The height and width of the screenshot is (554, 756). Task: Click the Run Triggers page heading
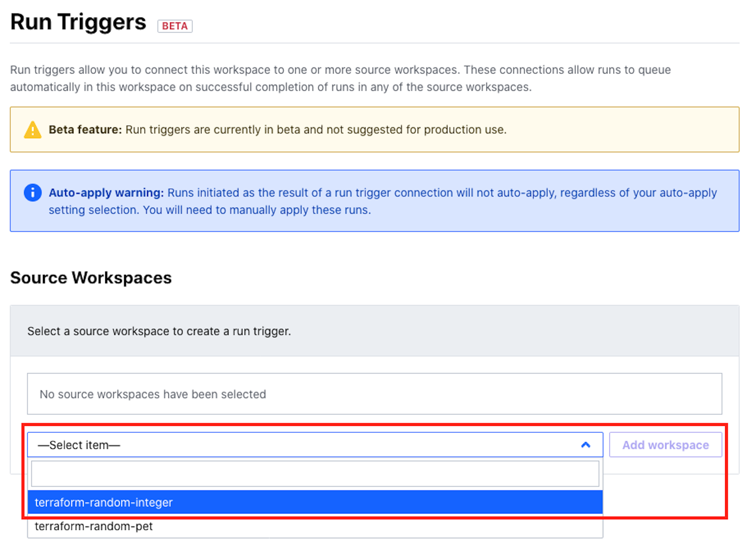[x=78, y=22]
